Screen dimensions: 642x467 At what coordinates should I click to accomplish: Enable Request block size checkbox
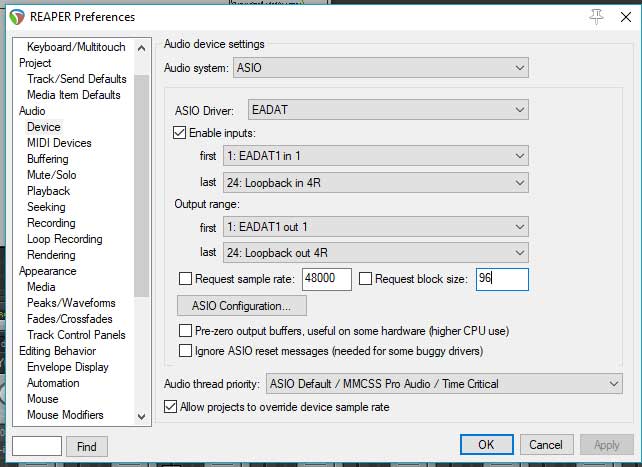pyautogui.click(x=365, y=279)
